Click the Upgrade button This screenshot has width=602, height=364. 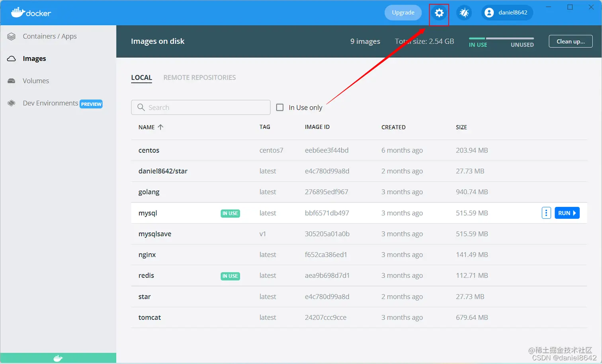[x=403, y=13]
